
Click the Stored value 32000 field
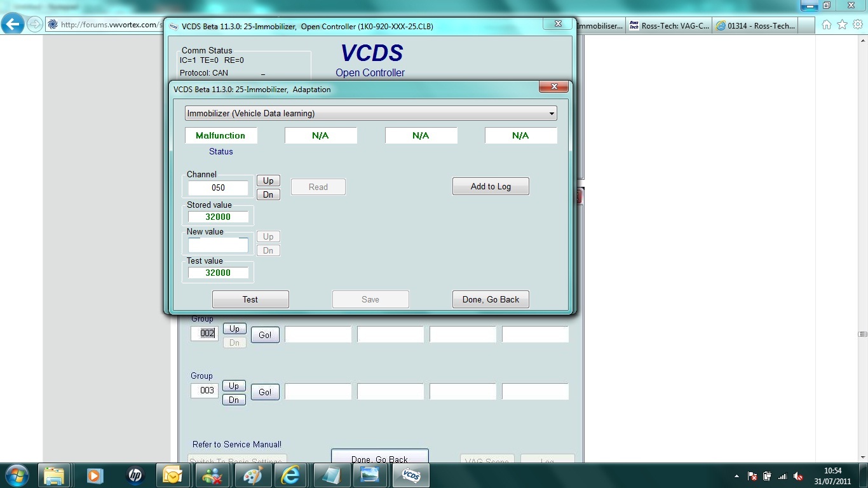pos(218,217)
